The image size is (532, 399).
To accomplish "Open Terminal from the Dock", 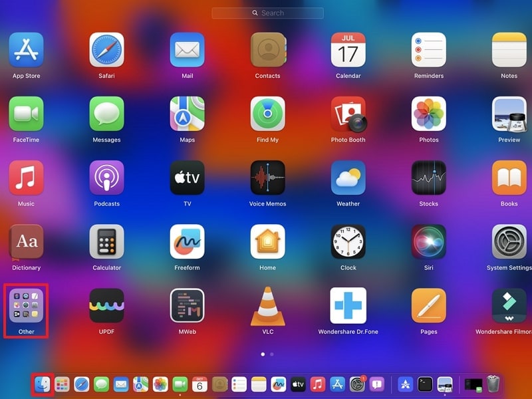I will coord(425,384).
